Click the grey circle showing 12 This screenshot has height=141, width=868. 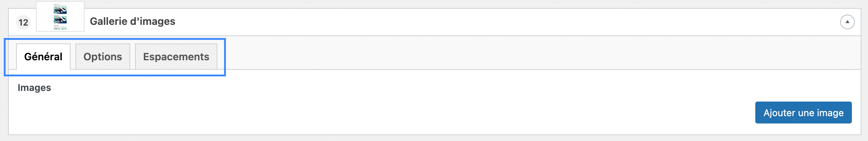23,22
